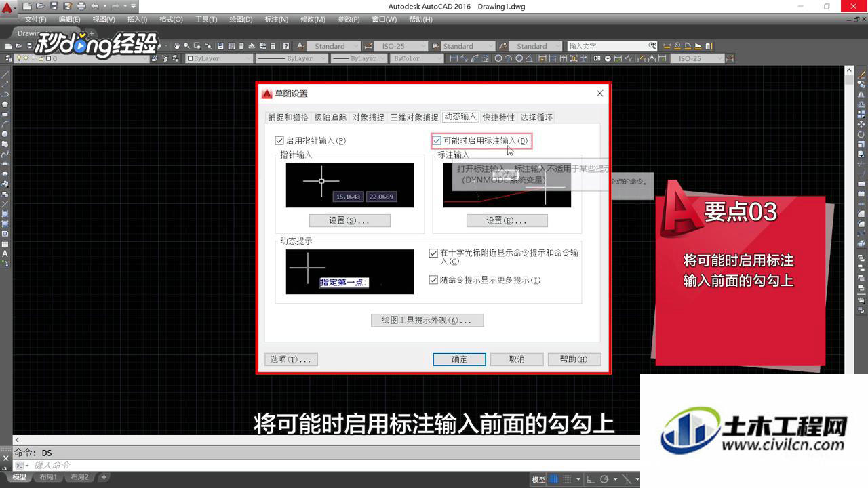Click 设置(S)... button under pointer input
The height and width of the screenshot is (488, 868).
(x=349, y=220)
